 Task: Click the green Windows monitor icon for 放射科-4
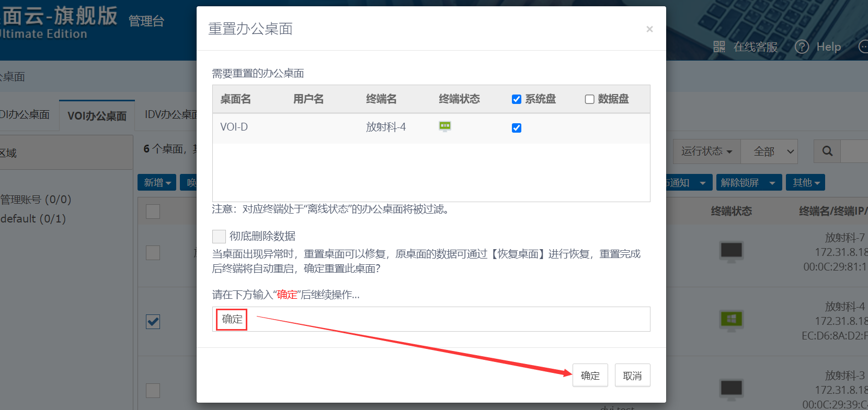(x=731, y=320)
